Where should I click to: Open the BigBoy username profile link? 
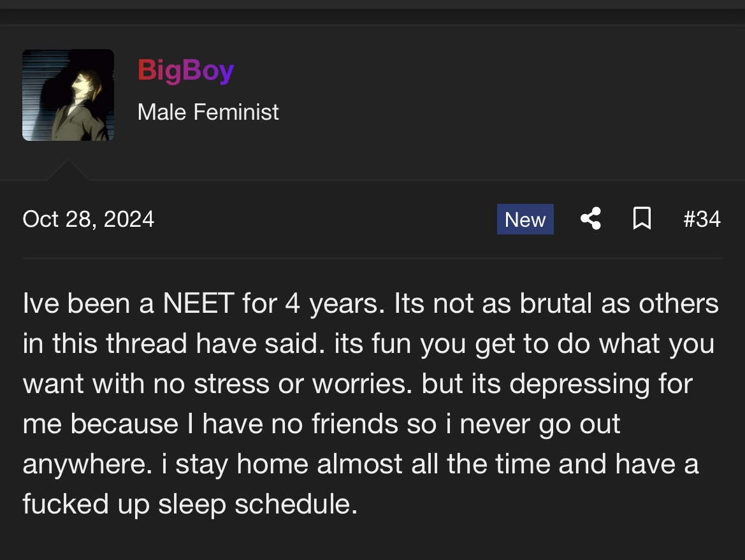click(185, 70)
